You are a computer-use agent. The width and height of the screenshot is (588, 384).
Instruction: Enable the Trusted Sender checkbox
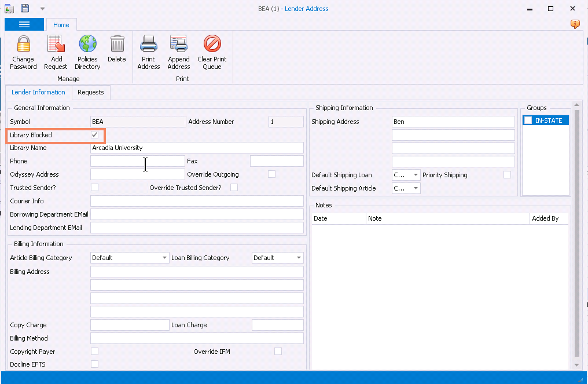[x=94, y=188]
